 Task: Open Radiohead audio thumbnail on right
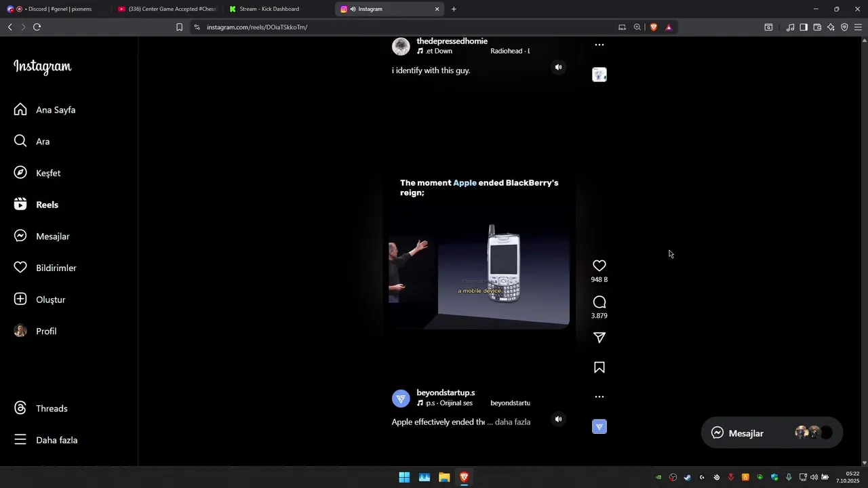pos(599,75)
